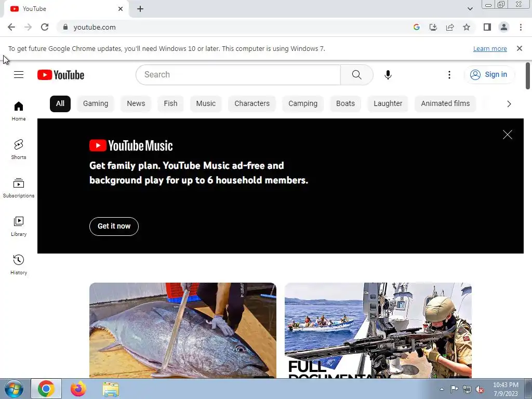Open YouTube settings three-dot menu
The height and width of the screenshot is (399, 532).
(x=449, y=75)
